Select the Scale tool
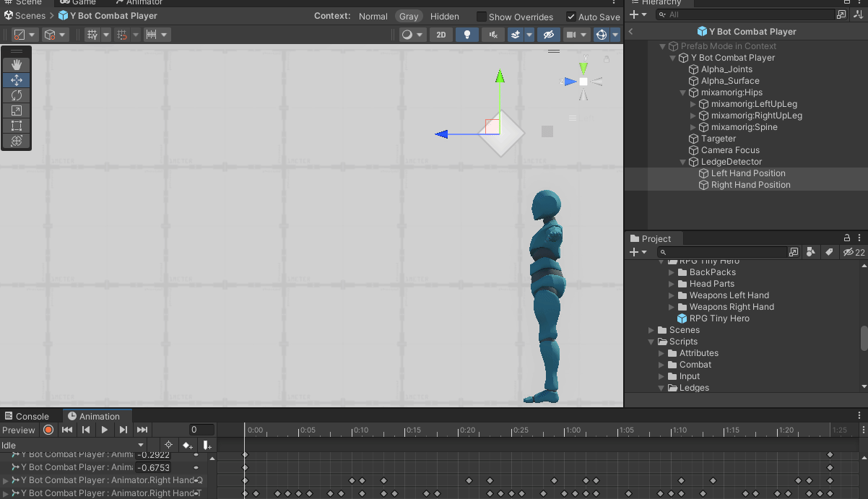This screenshot has width=868, height=499. pyautogui.click(x=17, y=110)
